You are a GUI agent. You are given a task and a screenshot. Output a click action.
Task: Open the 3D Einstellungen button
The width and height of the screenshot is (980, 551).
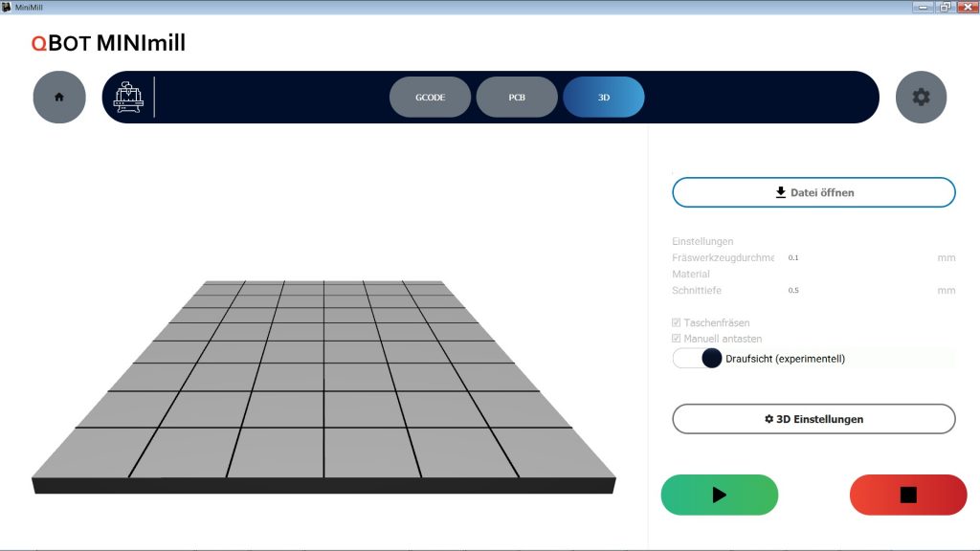813,419
